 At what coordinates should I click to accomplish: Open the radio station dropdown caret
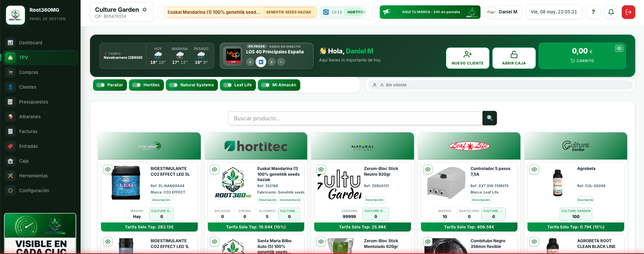pyautogui.click(x=281, y=62)
